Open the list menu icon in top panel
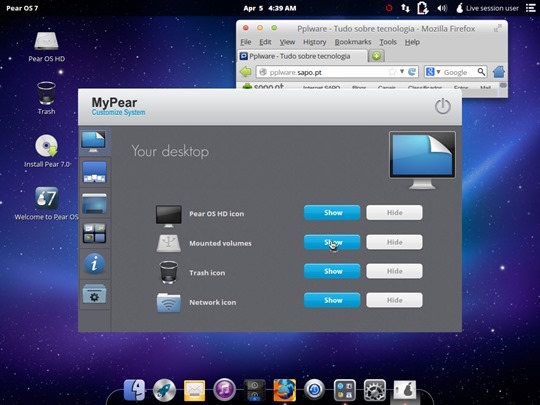Viewport: 540px width, 405px height. (531, 8)
